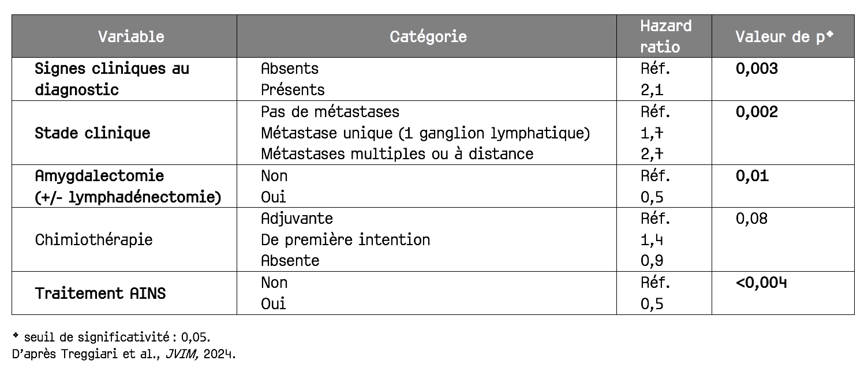Click the "Hazard ratio" column header
This screenshot has height=379, width=868.
(x=665, y=36)
